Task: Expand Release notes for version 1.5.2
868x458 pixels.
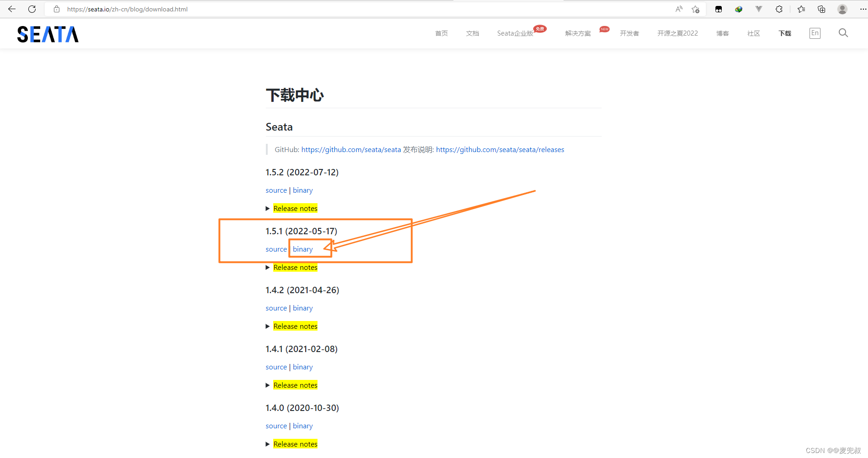Action: (295, 208)
